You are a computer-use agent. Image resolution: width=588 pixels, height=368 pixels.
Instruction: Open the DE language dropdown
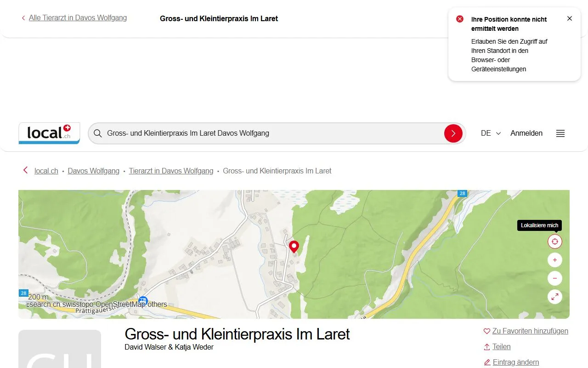pos(490,133)
